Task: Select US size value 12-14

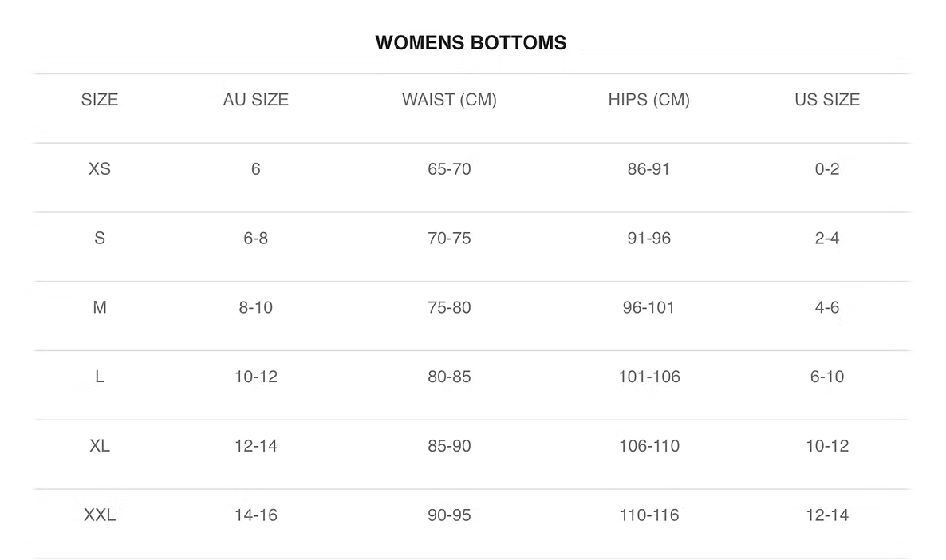Action: [827, 515]
